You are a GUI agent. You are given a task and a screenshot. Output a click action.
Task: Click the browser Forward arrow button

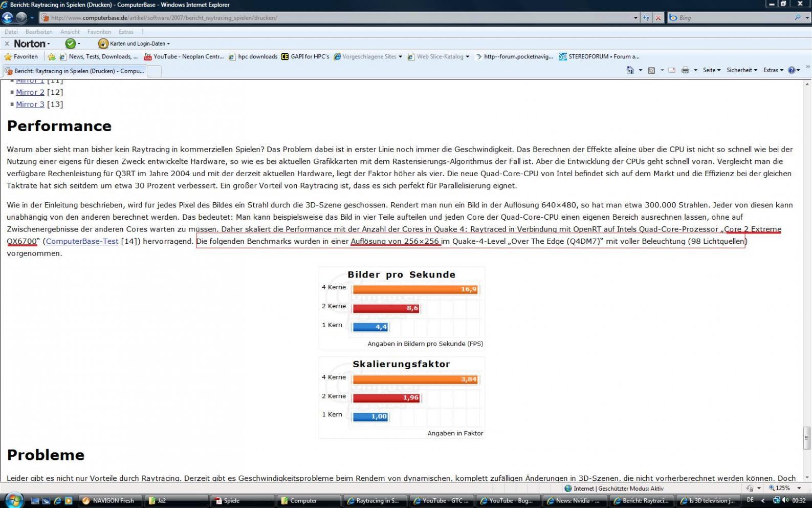(x=21, y=17)
